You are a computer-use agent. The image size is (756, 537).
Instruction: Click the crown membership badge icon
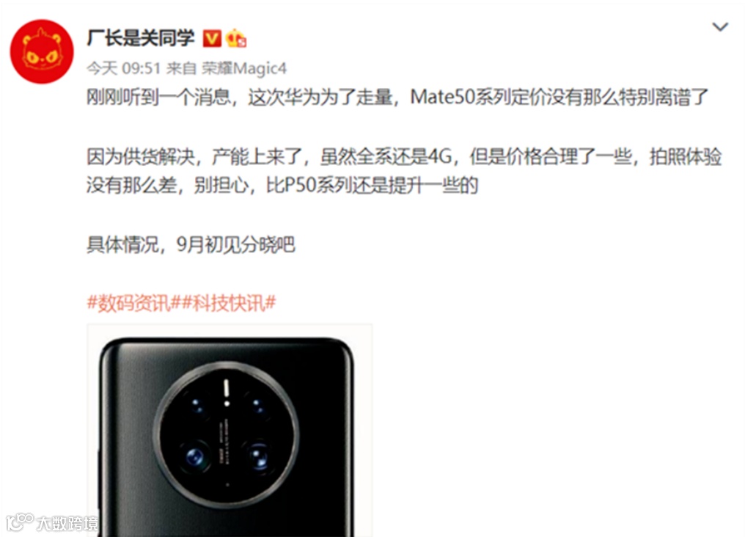[x=236, y=39]
